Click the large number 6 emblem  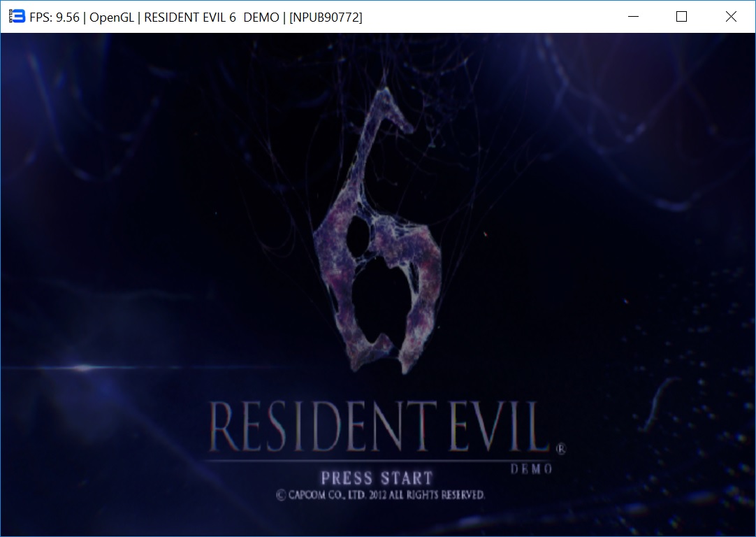click(x=379, y=231)
